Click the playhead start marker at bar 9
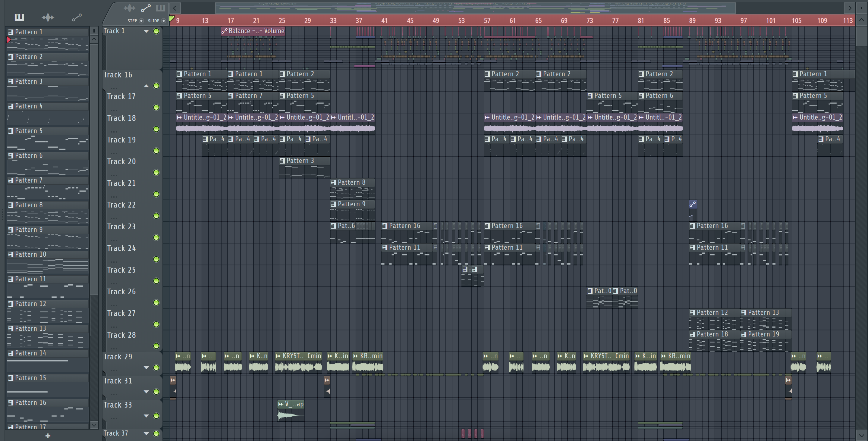Image resolution: width=868 pixels, height=441 pixels. 172,19
